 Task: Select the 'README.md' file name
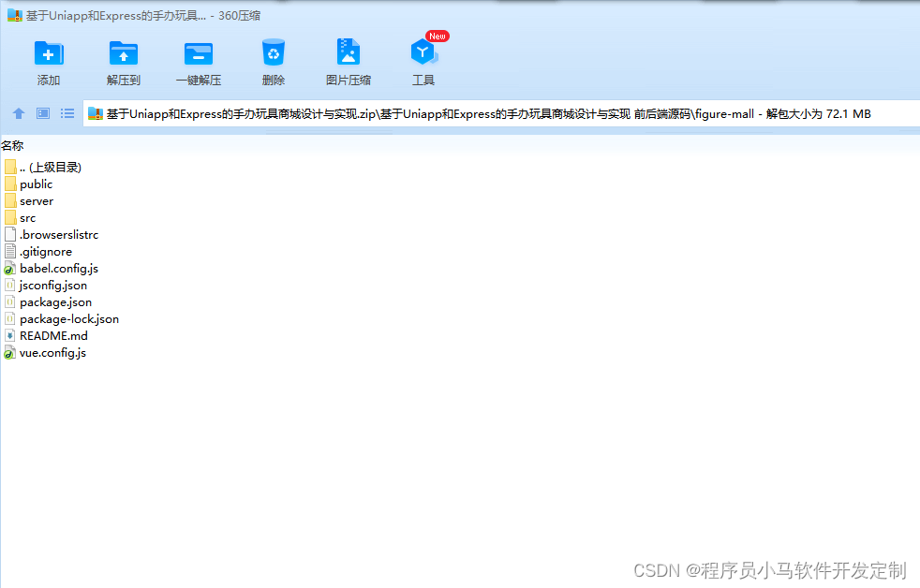click(x=53, y=336)
